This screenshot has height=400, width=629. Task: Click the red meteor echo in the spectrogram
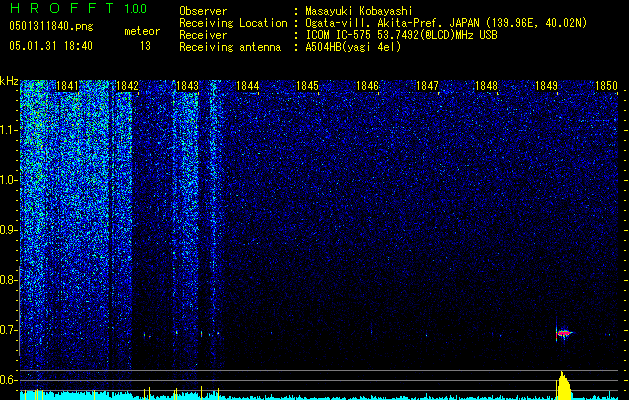564,333
